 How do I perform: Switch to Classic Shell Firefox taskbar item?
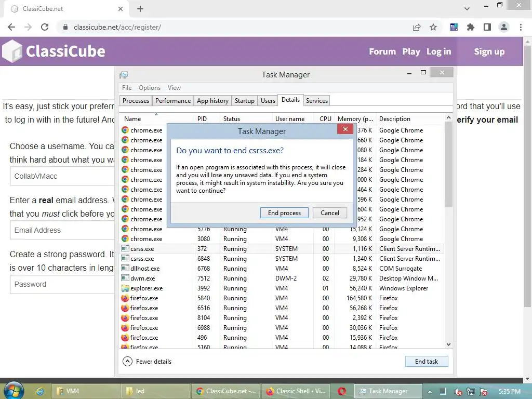pos(295,391)
